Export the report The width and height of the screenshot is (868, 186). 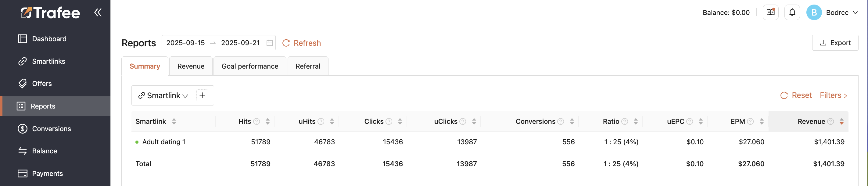click(835, 43)
